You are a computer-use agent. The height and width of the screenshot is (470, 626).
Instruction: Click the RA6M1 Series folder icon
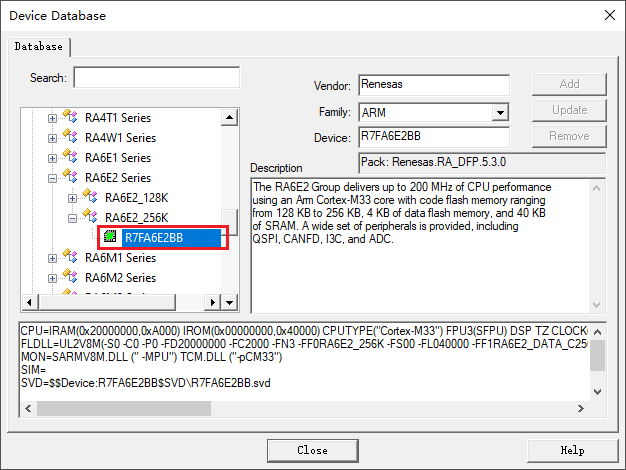70,256
